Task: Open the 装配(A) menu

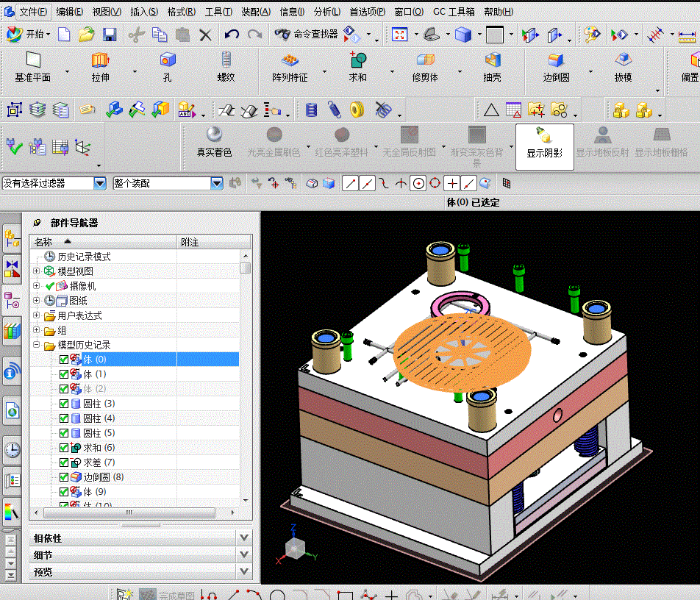Action: pyautogui.click(x=256, y=12)
